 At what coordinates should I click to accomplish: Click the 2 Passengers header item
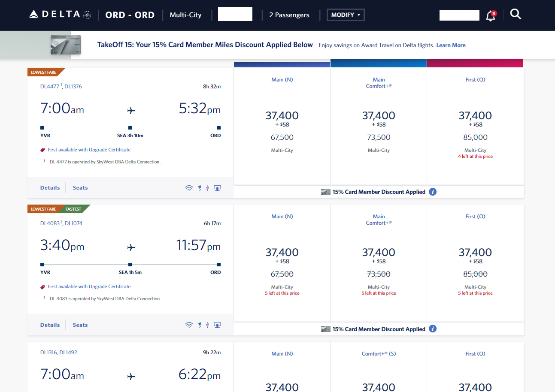[289, 14]
